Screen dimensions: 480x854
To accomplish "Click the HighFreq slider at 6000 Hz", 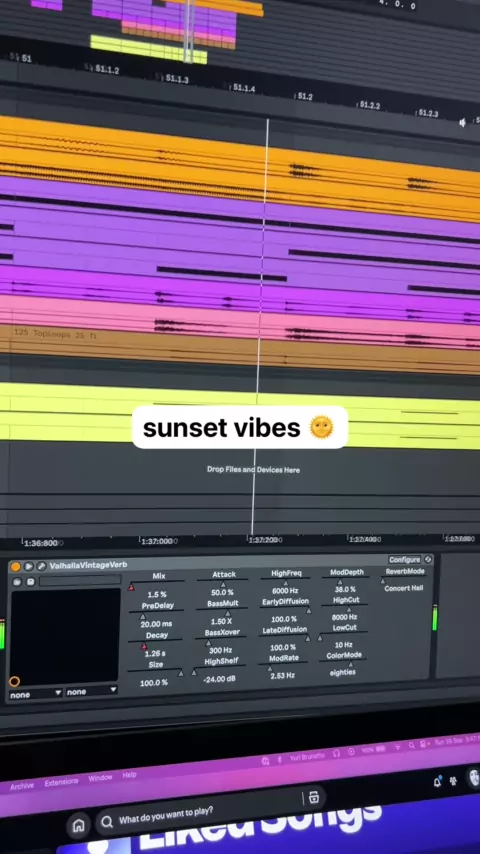I will click(284, 582).
